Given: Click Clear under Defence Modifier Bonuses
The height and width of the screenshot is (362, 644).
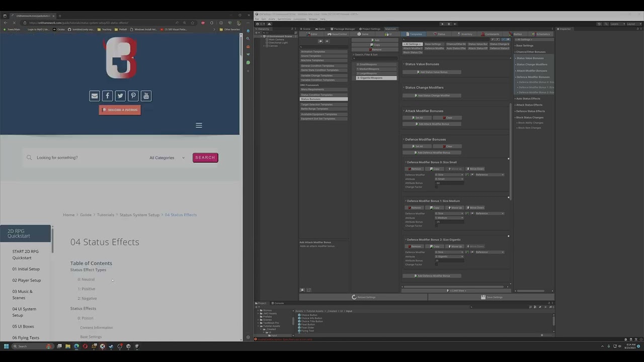Looking at the screenshot, I should click(447, 146).
